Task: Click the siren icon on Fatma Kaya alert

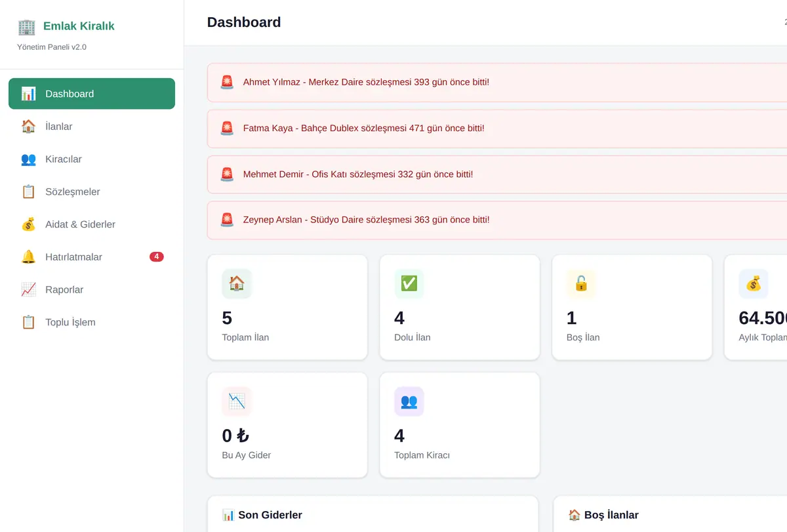Action: [x=227, y=128]
